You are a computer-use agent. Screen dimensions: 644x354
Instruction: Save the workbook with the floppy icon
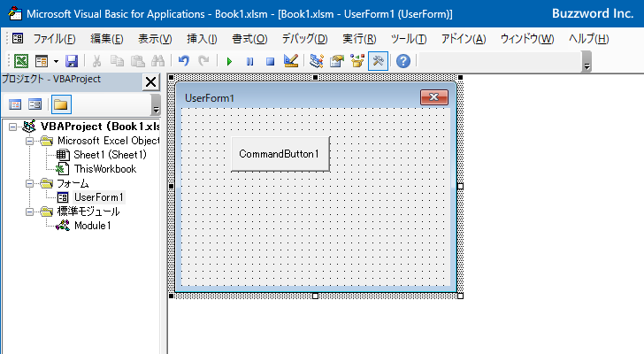click(72, 61)
